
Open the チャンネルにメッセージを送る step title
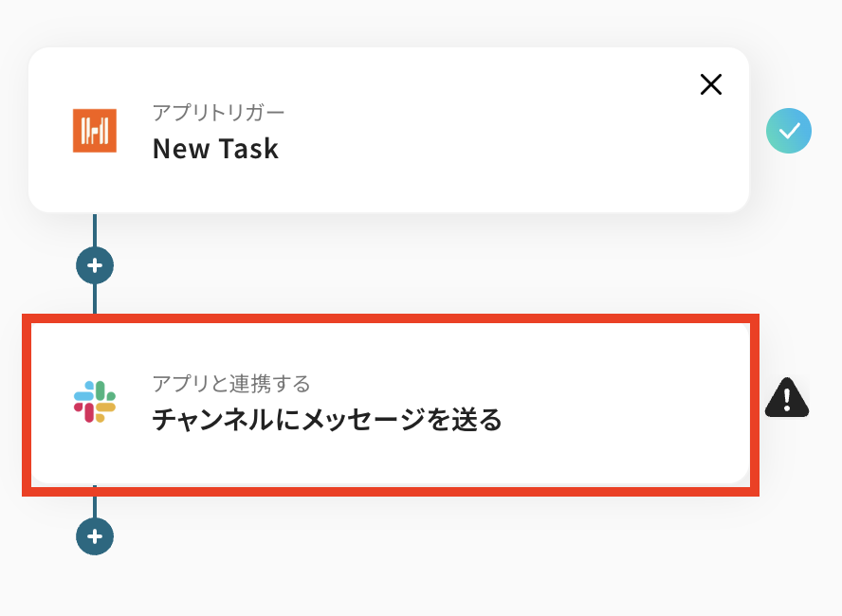point(326,419)
